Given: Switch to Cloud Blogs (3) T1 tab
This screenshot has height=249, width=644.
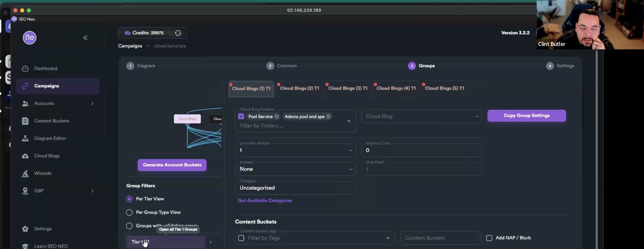Looking at the screenshot, I should click(348, 88).
